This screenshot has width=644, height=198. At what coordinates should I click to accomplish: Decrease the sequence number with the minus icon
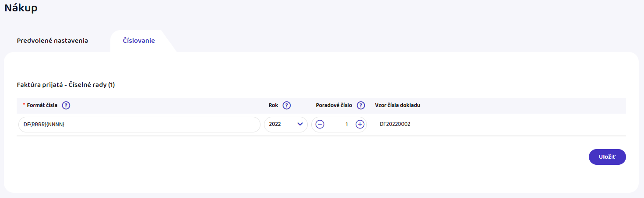click(x=320, y=125)
